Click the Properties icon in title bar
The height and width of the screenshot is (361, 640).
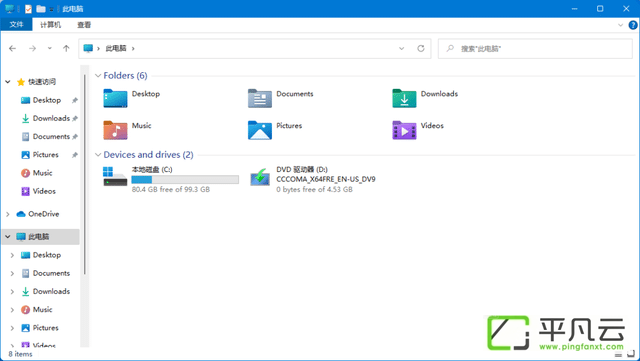pos(28,9)
